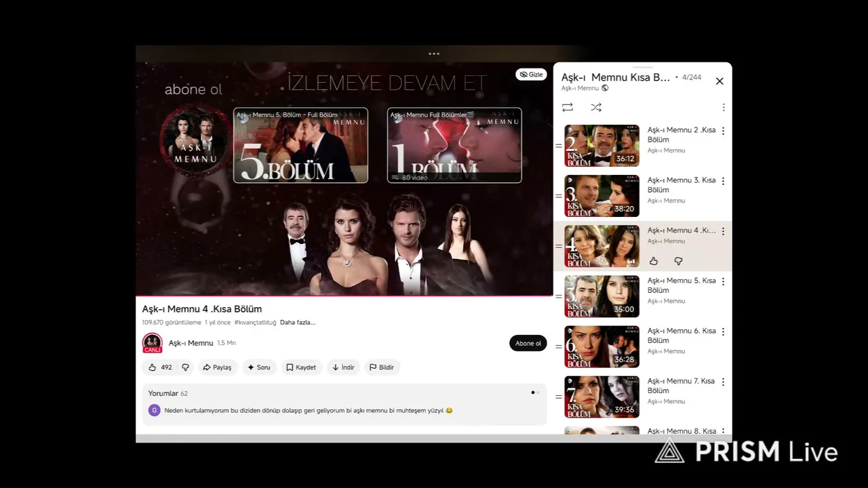This screenshot has height=488, width=868.
Task: Open options for Aşk-ı Memnu 3. Kısa Bölüm
Action: click(723, 181)
